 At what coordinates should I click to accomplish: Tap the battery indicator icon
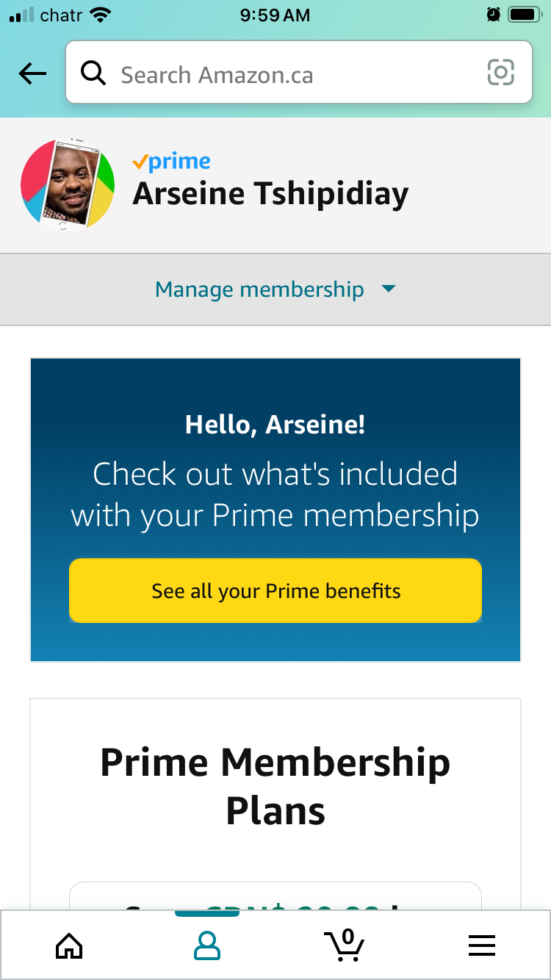point(525,15)
